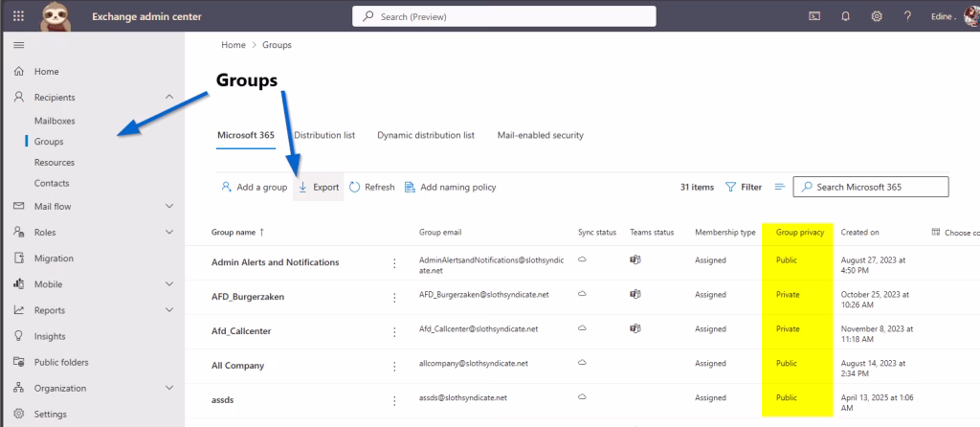Open more options for Admin Alerts and Notifications
The height and width of the screenshot is (427, 980).
coord(394,263)
